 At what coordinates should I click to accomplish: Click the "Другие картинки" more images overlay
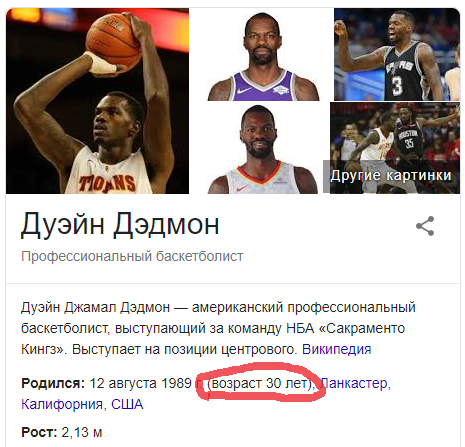391,175
